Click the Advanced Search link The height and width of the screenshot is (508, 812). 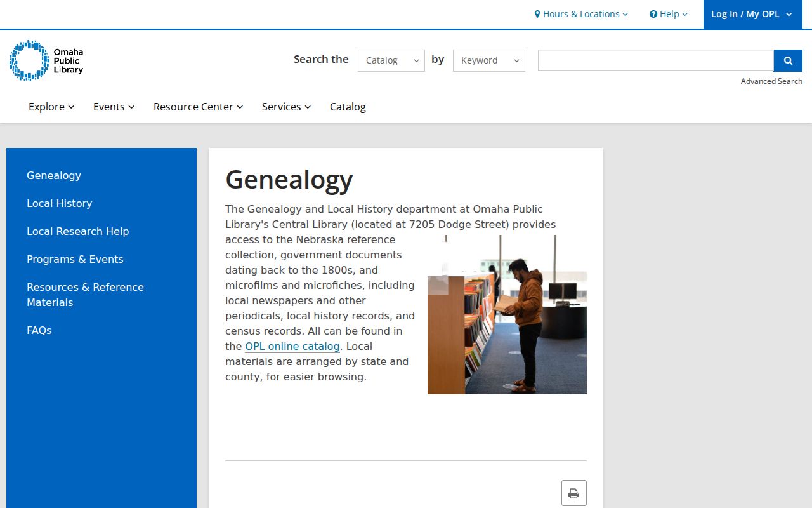click(771, 81)
